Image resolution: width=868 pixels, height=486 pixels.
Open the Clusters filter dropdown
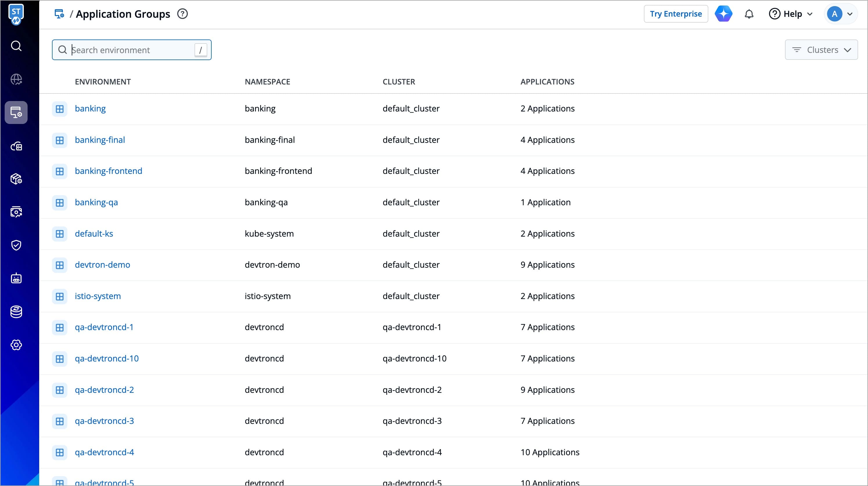[x=821, y=50]
